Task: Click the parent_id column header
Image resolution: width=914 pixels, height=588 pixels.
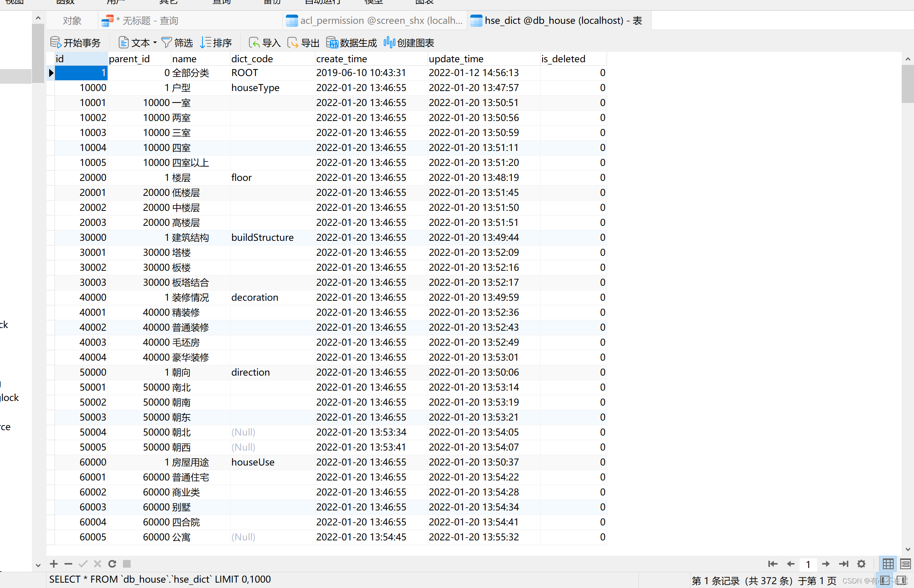Action: (x=139, y=58)
